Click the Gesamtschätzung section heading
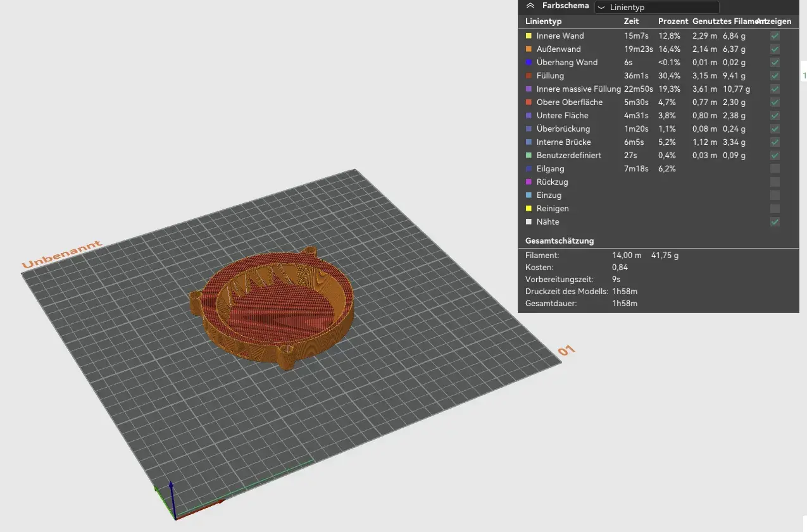Screen dimensions: 807x532 pos(560,241)
